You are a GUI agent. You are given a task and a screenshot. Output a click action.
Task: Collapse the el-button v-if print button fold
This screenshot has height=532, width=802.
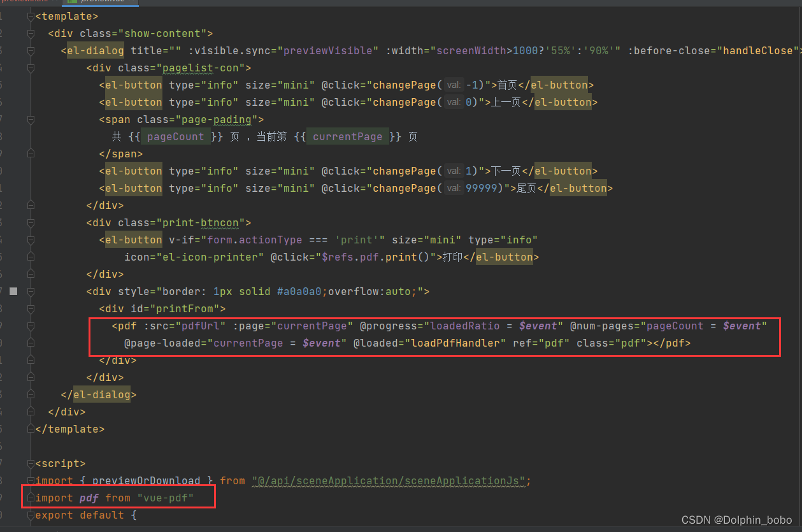pyautogui.click(x=31, y=240)
